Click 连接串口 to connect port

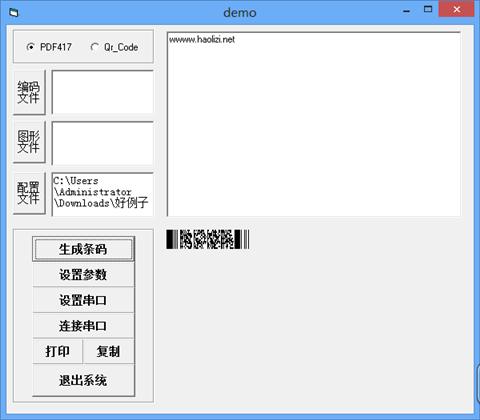point(83,326)
